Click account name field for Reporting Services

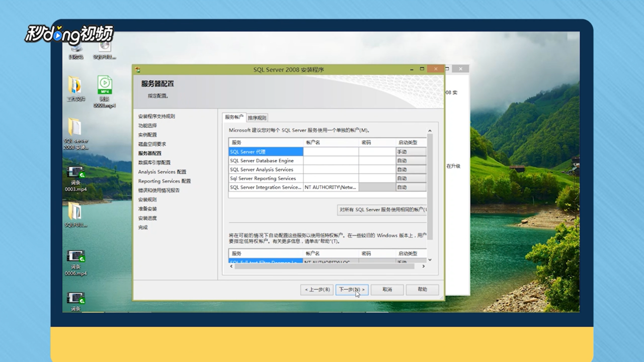(x=331, y=178)
